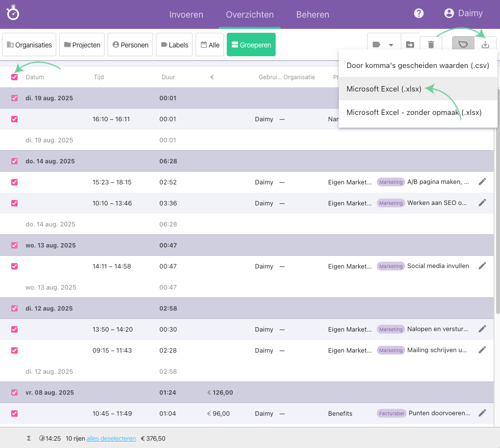Open the Organisaties filter dropdown
Image resolution: width=500 pixels, height=448 pixels.
click(29, 45)
